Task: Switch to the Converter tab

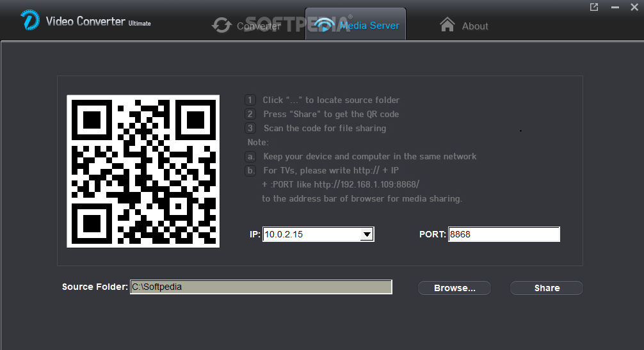Action: 259,26
